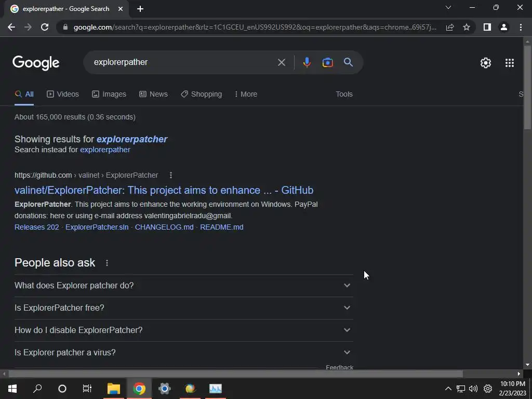Open Chrome three-dot menu
The image size is (532, 399).
(521, 27)
